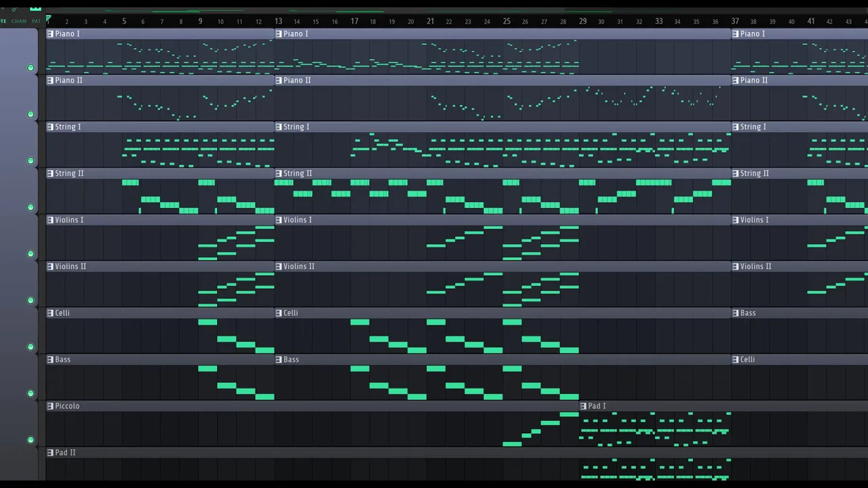This screenshot has height=488, width=868.
Task: Jump to bar 41 on the timeline
Action: 811,22
